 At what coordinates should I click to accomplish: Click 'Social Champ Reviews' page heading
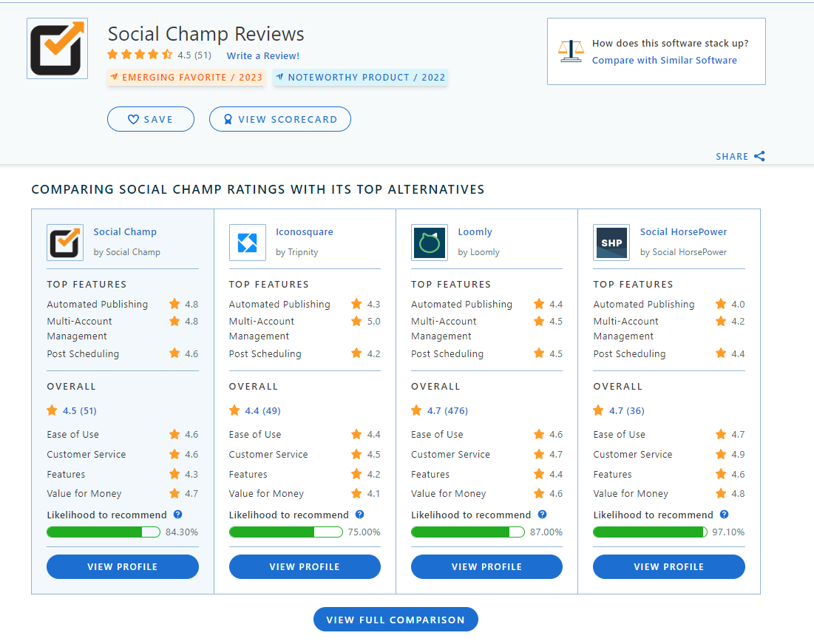click(206, 34)
